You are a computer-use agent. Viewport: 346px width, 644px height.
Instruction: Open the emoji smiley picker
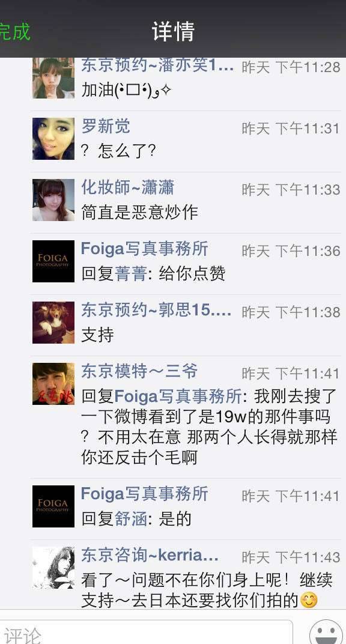[x=326, y=631]
